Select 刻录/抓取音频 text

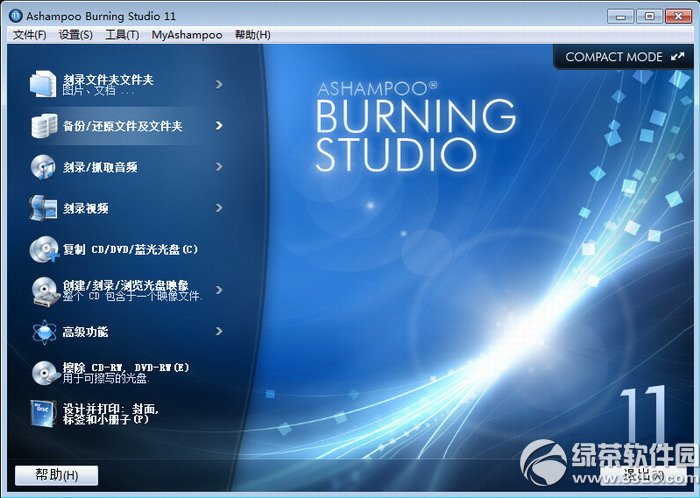tap(100, 167)
